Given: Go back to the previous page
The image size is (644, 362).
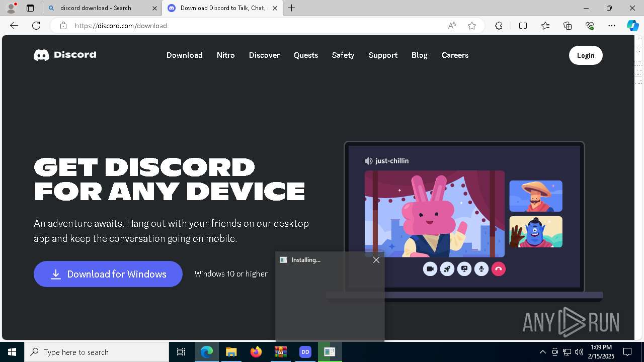Looking at the screenshot, I should coord(14,26).
